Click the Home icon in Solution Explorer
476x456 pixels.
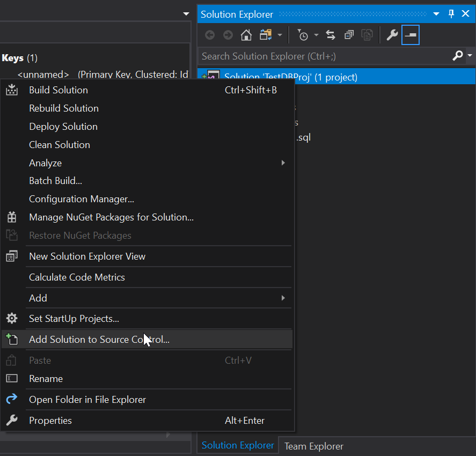tap(246, 35)
